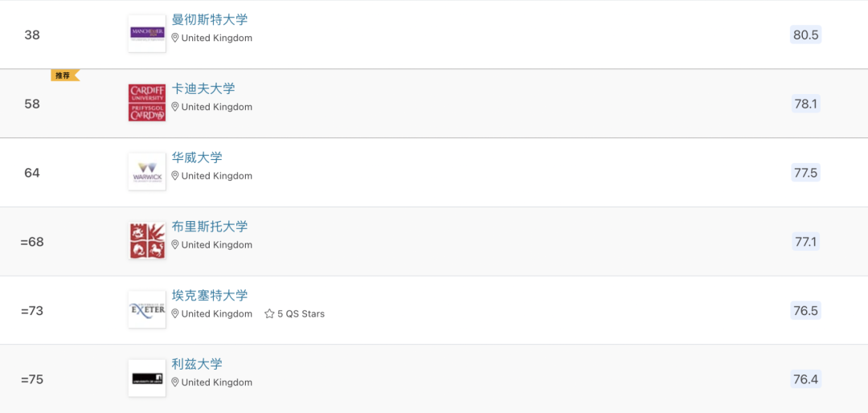Click the Cardiff University logo
Viewport: 868px width, 413px height.
[x=147, y=103]
